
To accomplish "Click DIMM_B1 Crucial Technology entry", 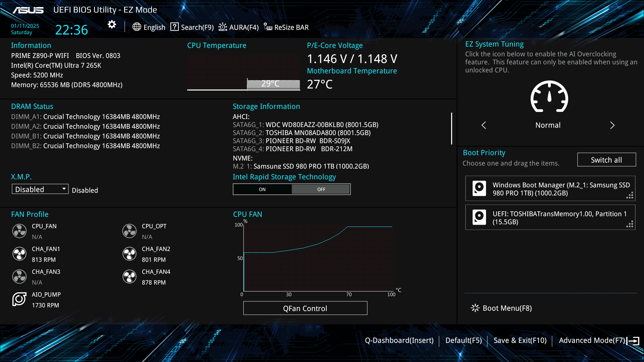I will [86, 136].
